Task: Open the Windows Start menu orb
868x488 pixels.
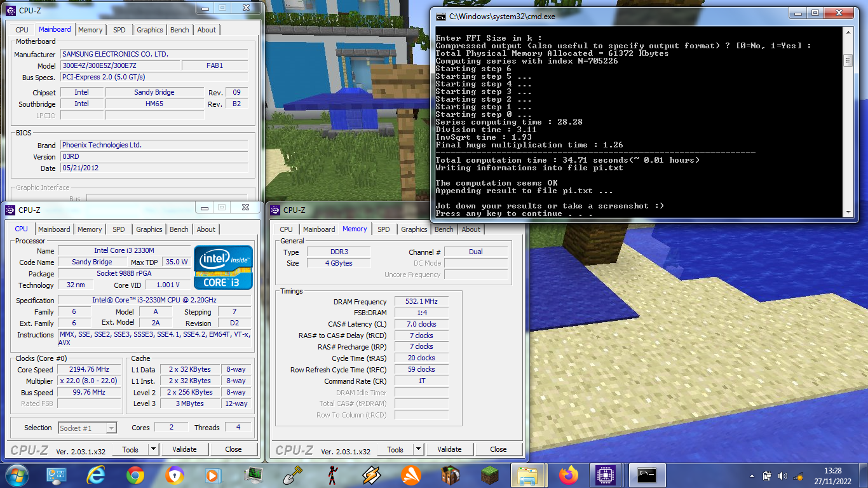Action: [16, 475]
